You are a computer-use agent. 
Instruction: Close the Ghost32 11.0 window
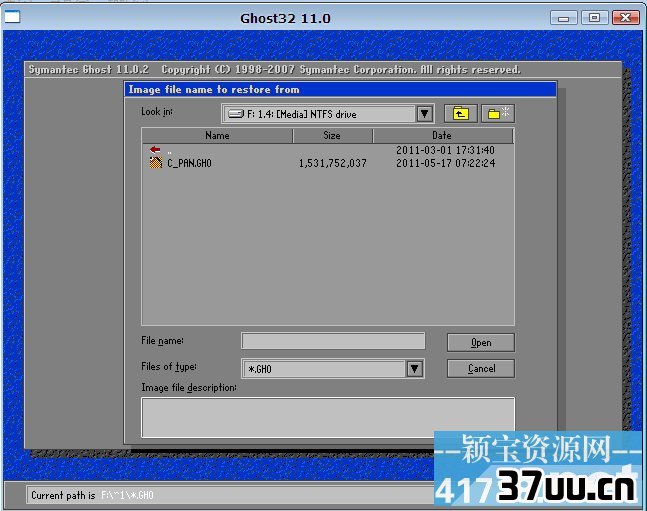tap(626, 18)
